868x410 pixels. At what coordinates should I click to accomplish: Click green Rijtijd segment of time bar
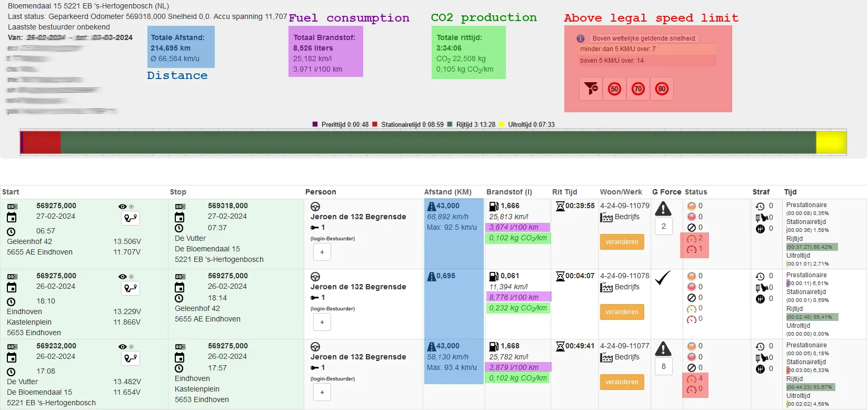pos(438,142)
